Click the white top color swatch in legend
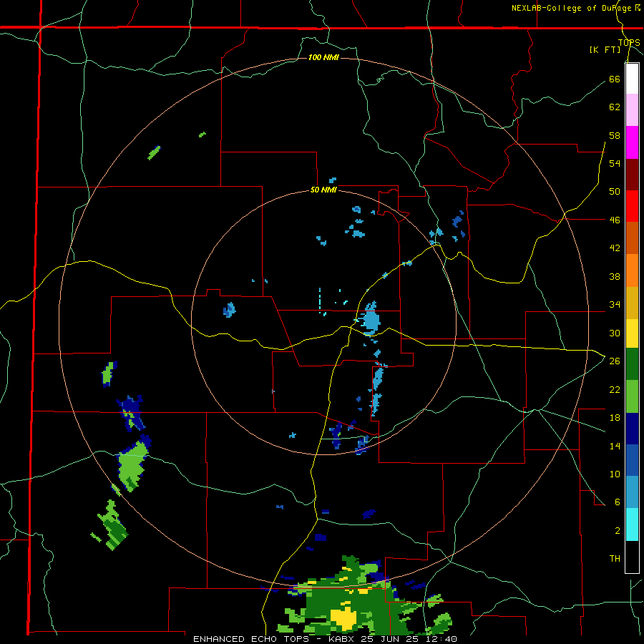644x644 pixels. click(632, 79)
